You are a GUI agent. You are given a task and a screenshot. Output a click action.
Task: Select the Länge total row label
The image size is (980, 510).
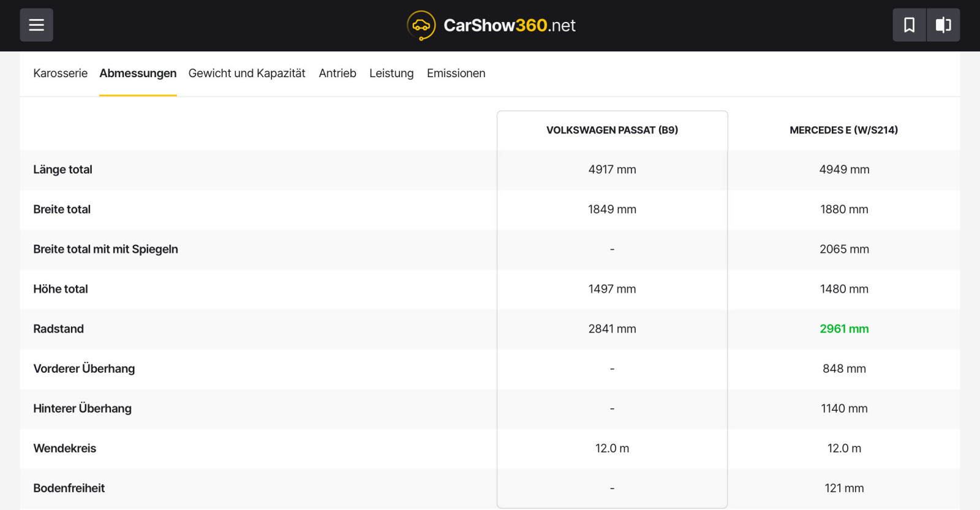(x=62, y=170)
